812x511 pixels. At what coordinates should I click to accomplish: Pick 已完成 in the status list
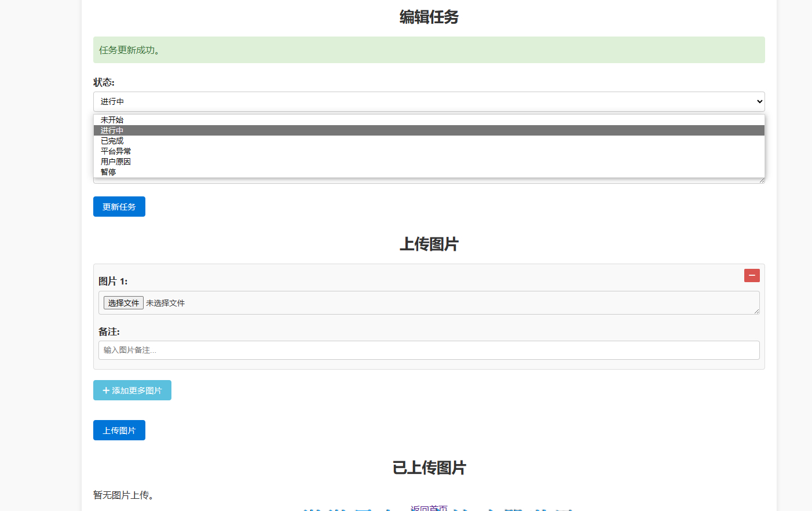112,141
